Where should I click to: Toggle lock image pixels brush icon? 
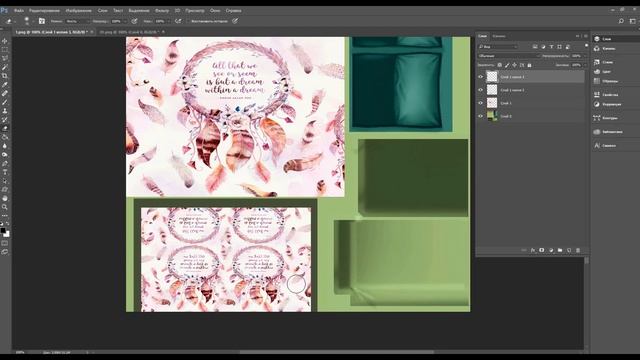pos(507,65)
